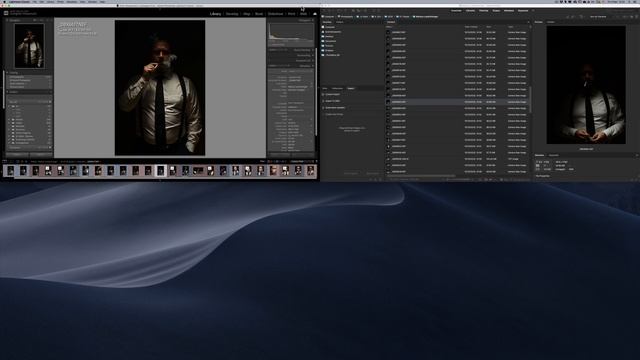The height and width of the screenshot is (360, 640).
Task: Open the File menu in the macOS menu bar
Action: pyautogui.click(x=34, y=2)
